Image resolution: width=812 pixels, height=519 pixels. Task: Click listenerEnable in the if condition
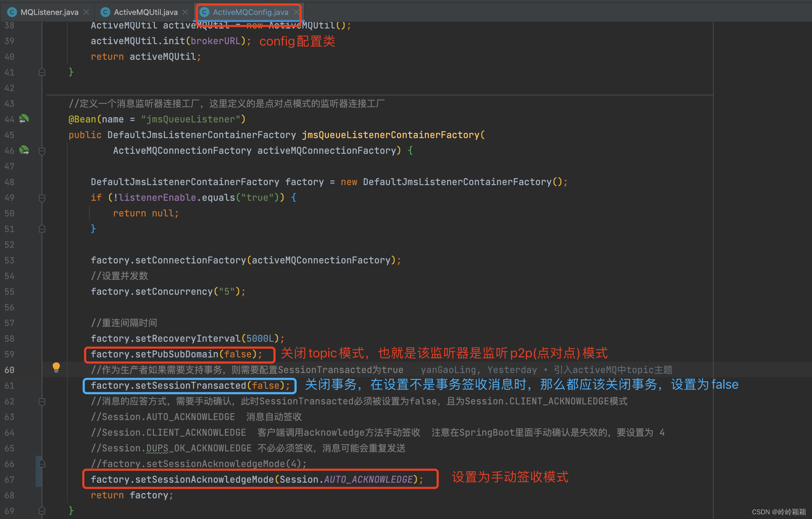[157, 198]
